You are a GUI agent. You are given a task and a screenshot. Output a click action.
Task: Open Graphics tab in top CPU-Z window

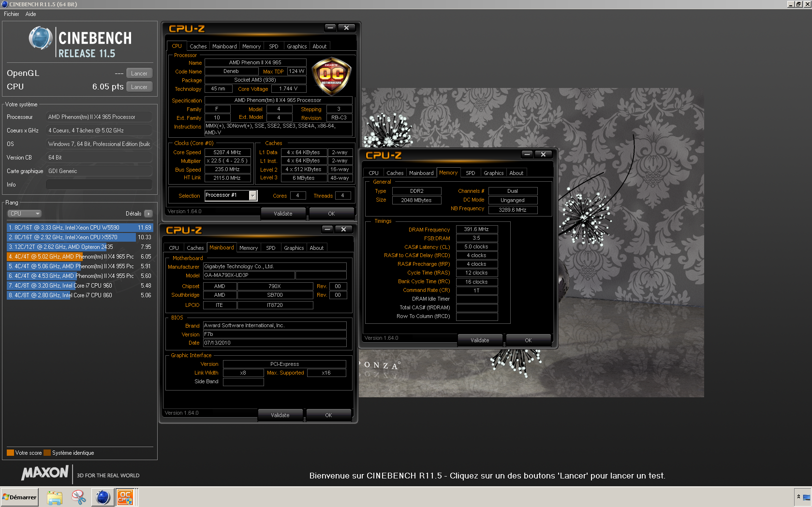(x=296, y=46)
